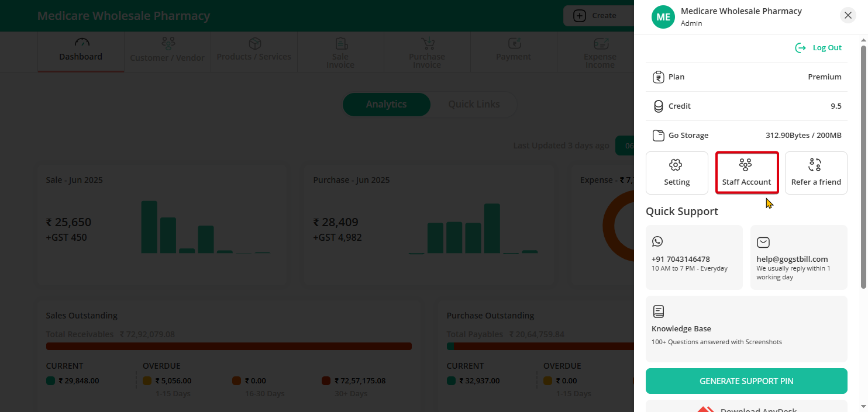
Task: Click the Log Out arrow icon
Action: tap(800, 48)
